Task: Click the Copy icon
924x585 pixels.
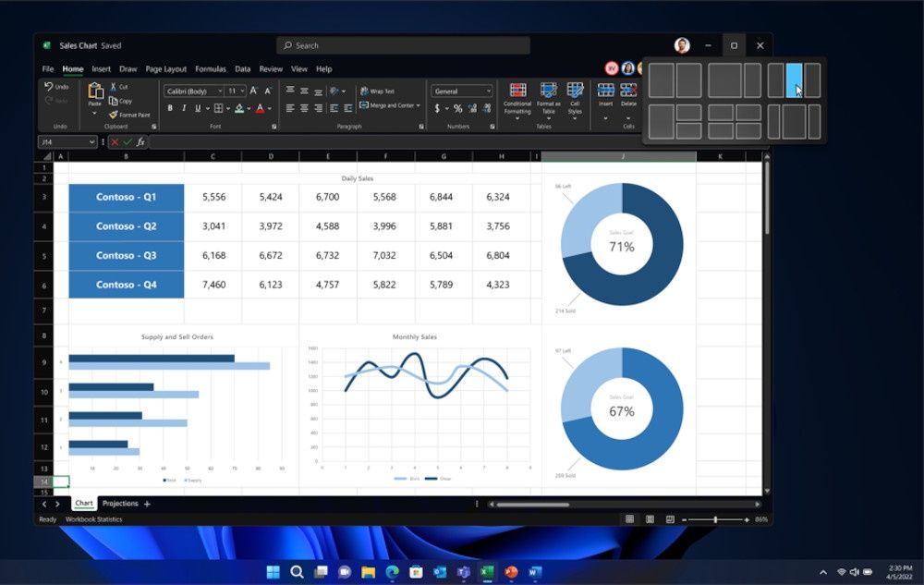Action: (x=113, y=101)
